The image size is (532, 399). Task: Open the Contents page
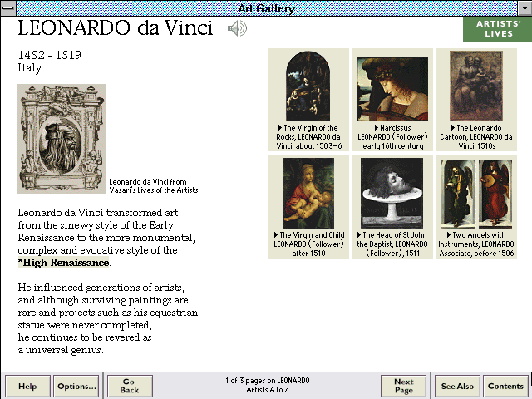click(x=505, y=386)
